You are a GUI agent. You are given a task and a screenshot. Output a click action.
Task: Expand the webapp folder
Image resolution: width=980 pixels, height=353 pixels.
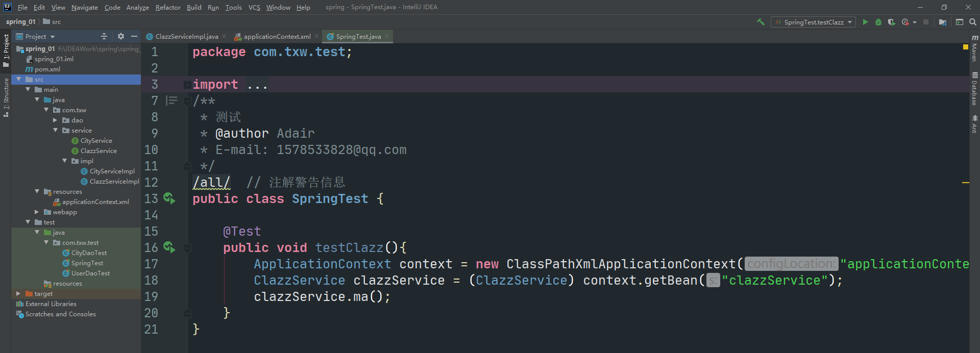(37, 212)
